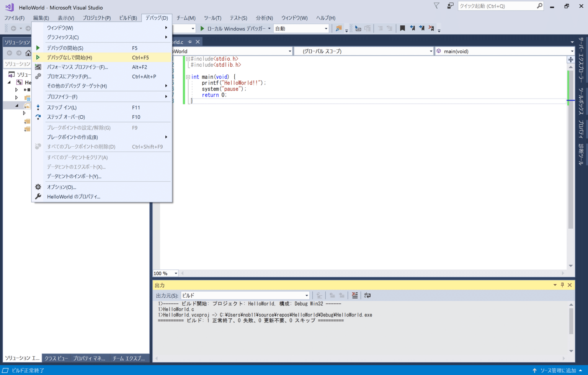
Task: Clear all bookmarks with the red X icon
Action: point(431,28)
